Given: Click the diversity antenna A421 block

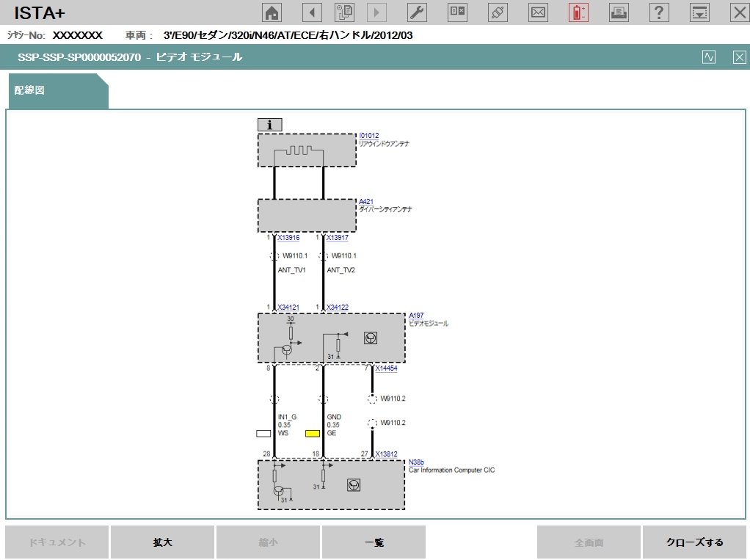Looking at the screenshot, I should [x=307, y=216].
